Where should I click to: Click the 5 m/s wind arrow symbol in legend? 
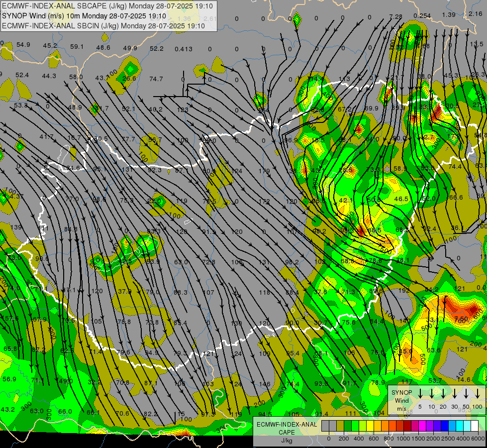[420, 393]
